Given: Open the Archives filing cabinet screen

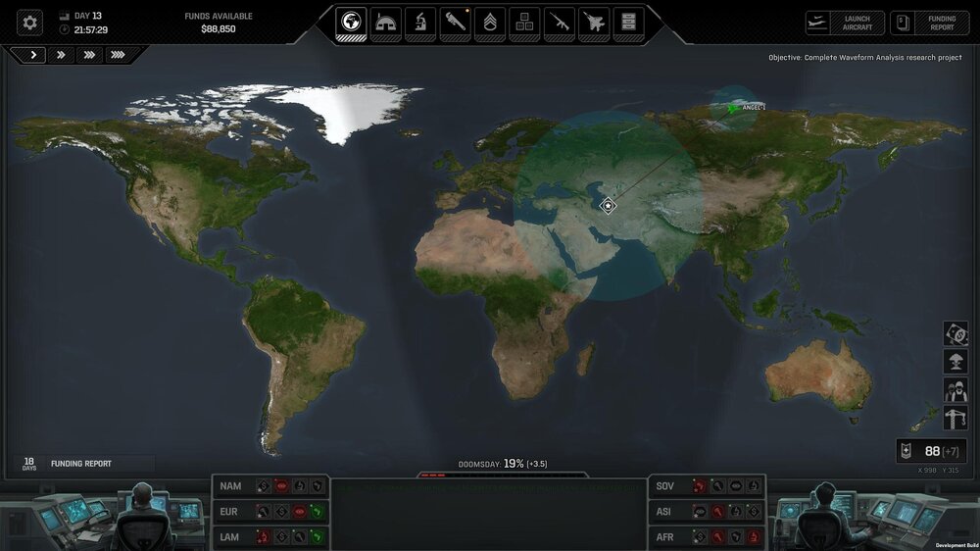Looking at the screenshot, I should tap(629, 24).
